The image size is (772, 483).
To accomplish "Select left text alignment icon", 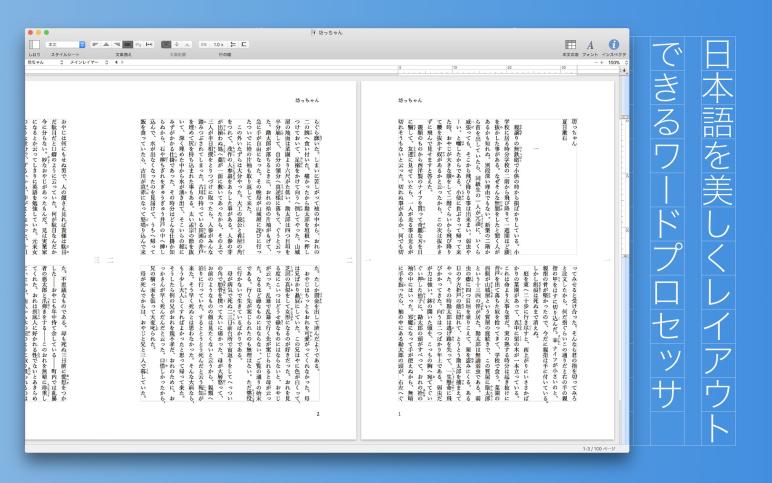I will [95, 44].
